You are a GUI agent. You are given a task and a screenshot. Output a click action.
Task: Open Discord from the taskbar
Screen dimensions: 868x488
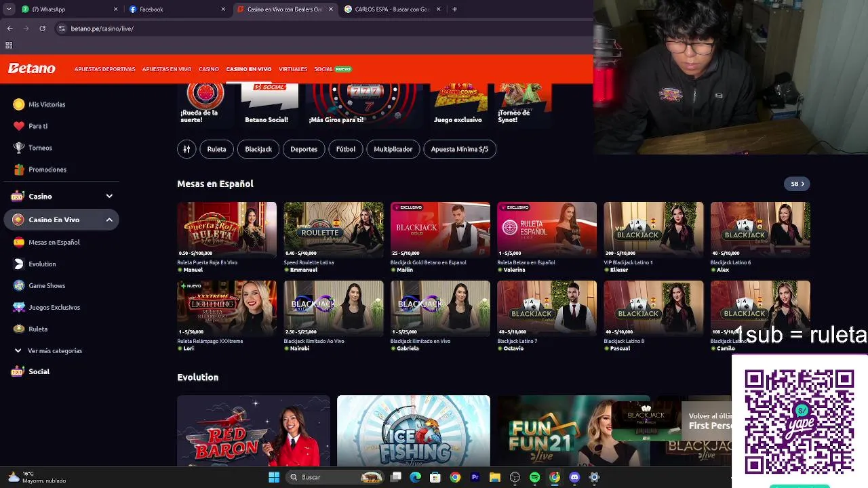pos(574,477)
